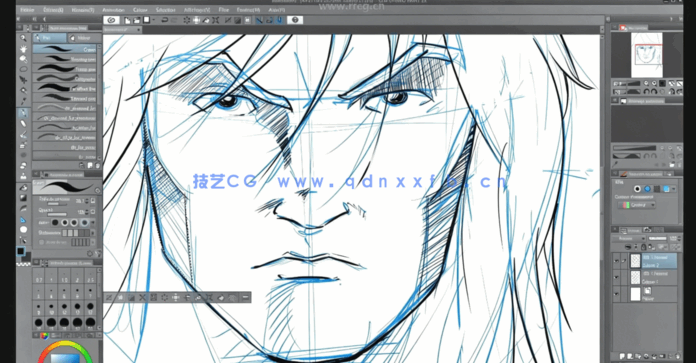Open the Fichier menu
The height and width of the screenshot is (363, 696).
(27, 9)
